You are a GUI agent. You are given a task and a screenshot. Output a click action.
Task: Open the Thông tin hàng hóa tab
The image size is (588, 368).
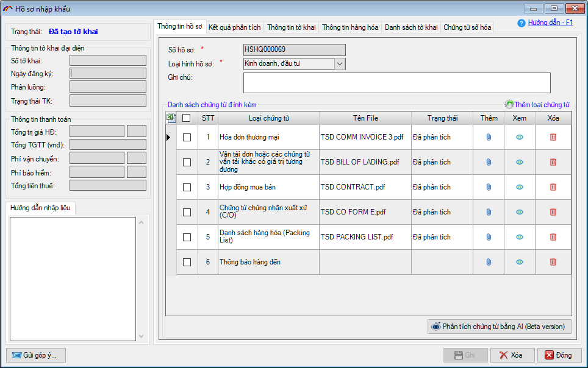(350, 27)
